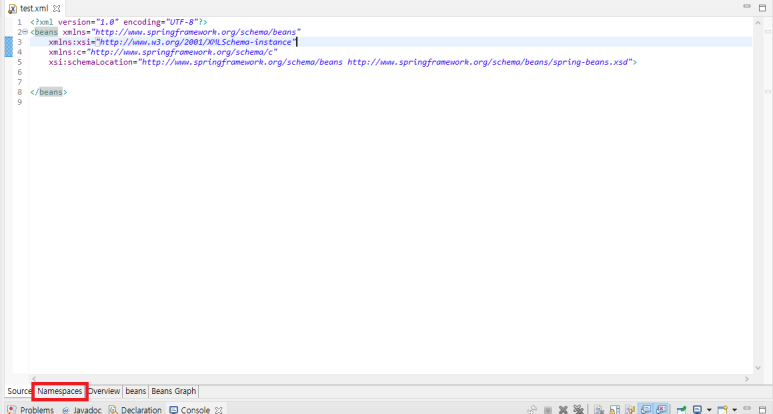Select the test.xml editor tab
773x414 pixels.
[x=34, y=8]
